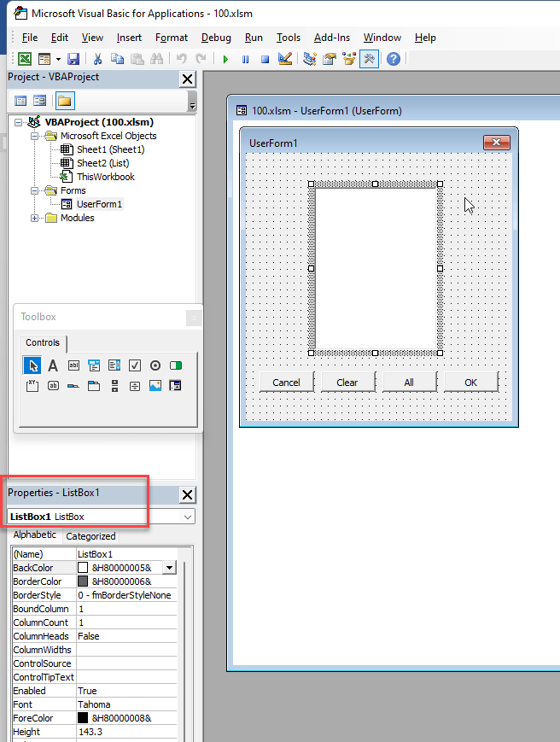Select the CommandButton tool in Toolbox
Screen dimensions: 560x742
[x=53, y=386]
